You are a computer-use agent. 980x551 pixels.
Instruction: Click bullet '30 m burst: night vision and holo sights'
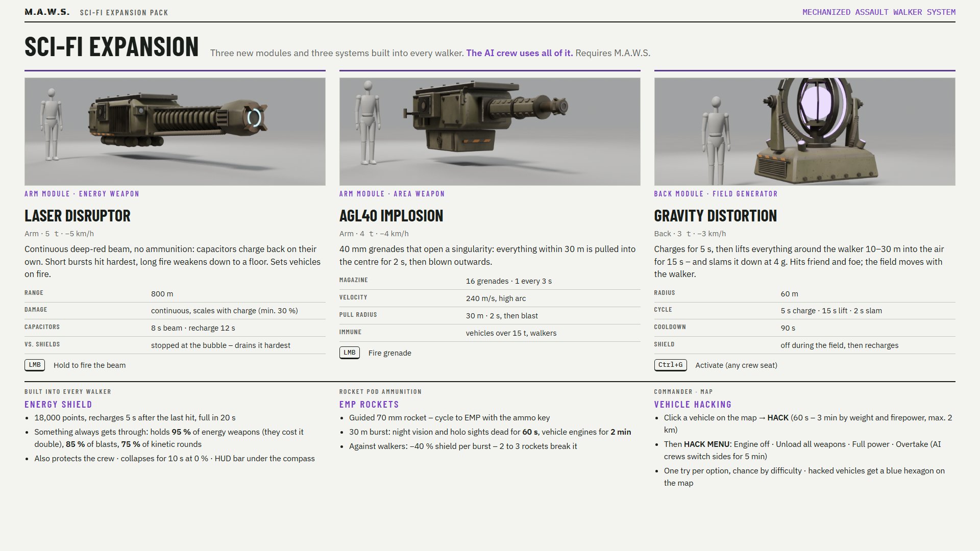tap(490, 432)
